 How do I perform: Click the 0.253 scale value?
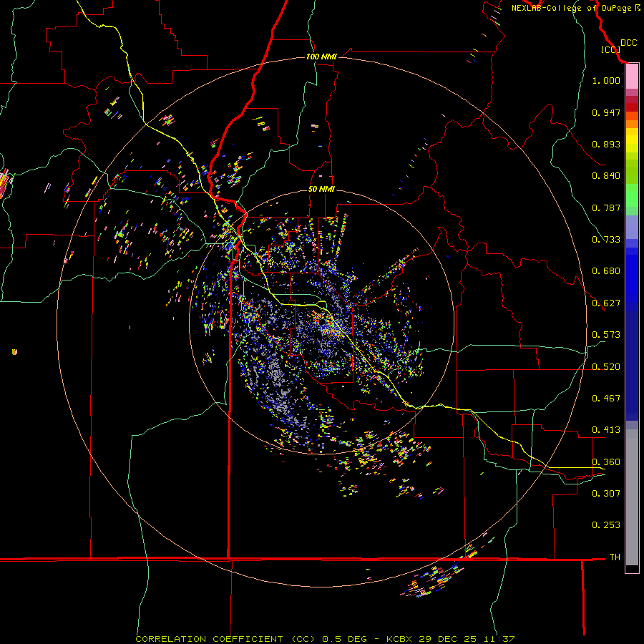click(606, 525)
